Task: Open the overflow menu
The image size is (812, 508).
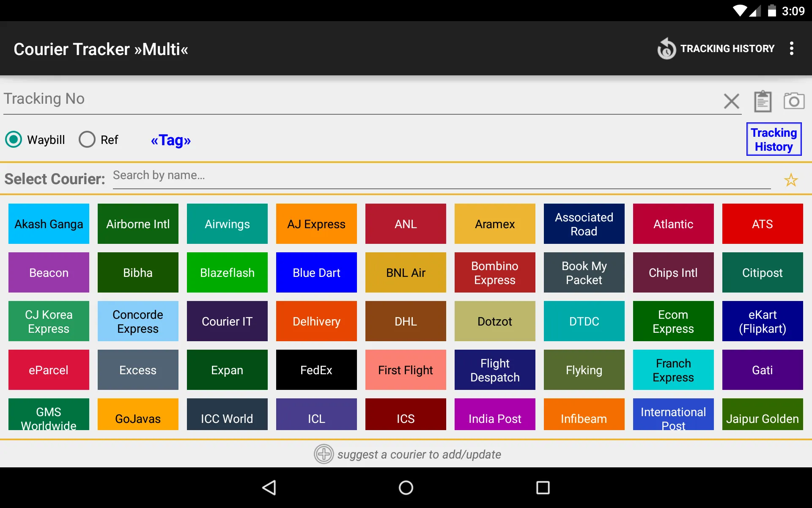Action: [791, 48]
